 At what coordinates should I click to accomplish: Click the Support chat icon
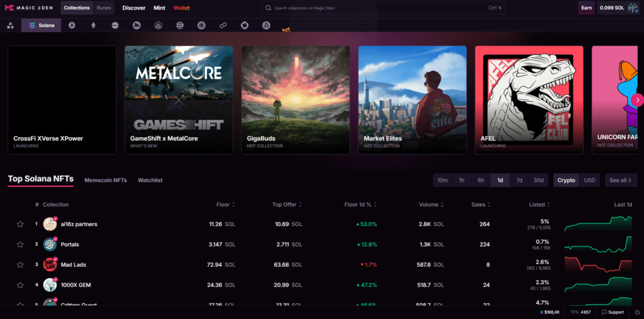point(605,312)
